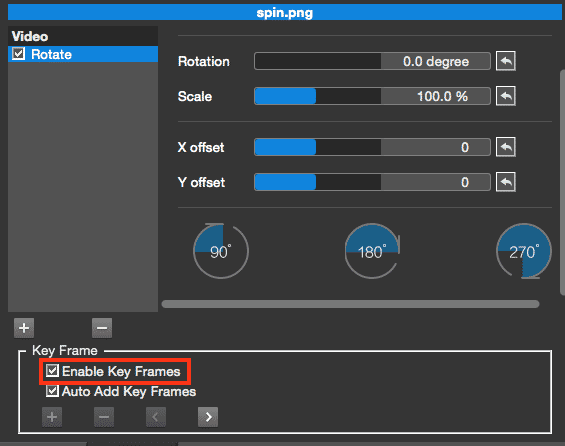Toggle the Rotate filter checkbox
Image resolution: width=565 pixels, height=446 pixels.
click(18, 54)
